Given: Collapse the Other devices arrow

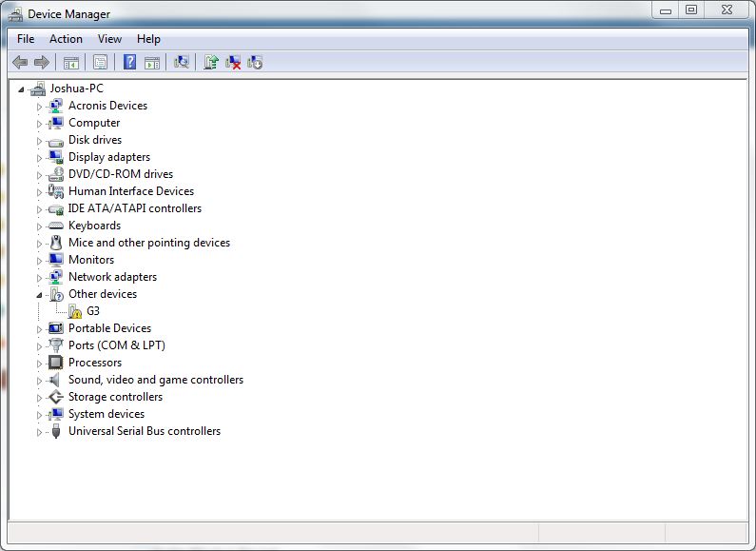Looking at the screenshot, I should (39, 295).
